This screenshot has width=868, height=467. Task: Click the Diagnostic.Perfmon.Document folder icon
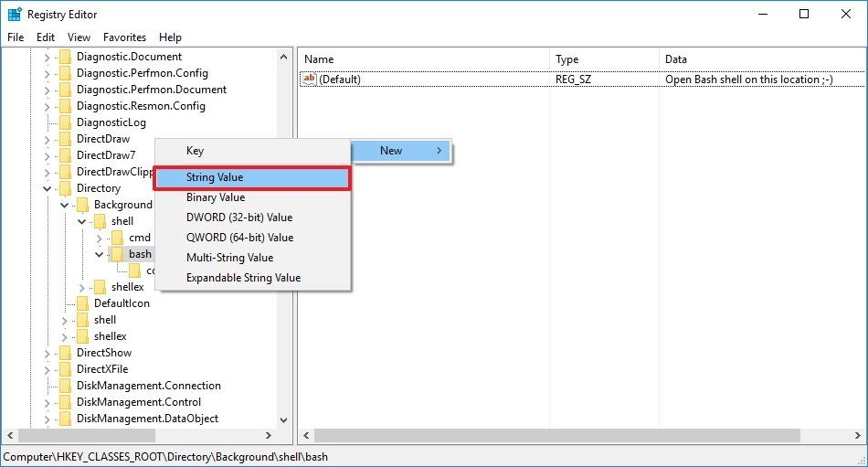[x=65, y=90]
